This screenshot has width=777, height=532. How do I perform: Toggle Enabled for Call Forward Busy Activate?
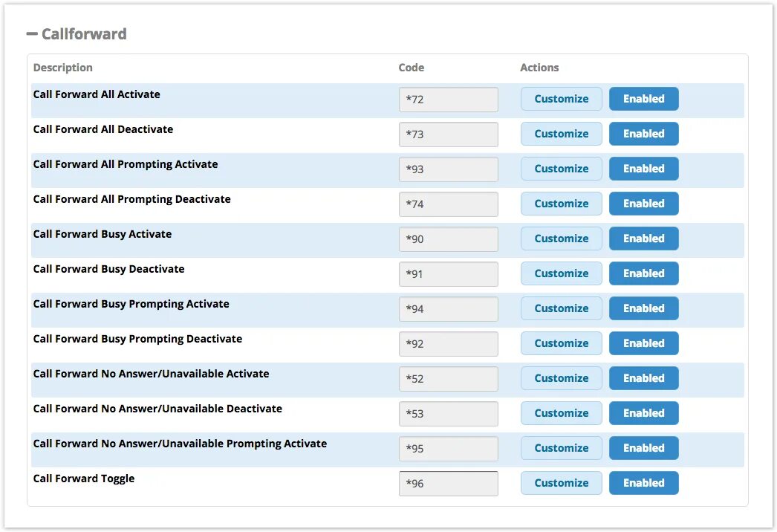(x=643, y=239)
